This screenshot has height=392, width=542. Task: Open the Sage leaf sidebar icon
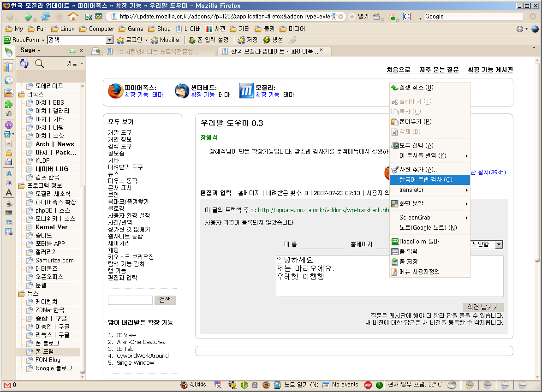coord(9,52)
